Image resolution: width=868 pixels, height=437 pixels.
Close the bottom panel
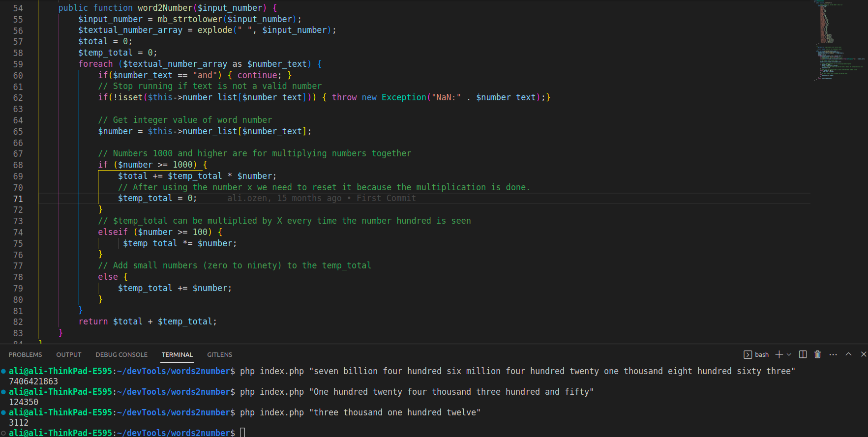pos(864,354)
